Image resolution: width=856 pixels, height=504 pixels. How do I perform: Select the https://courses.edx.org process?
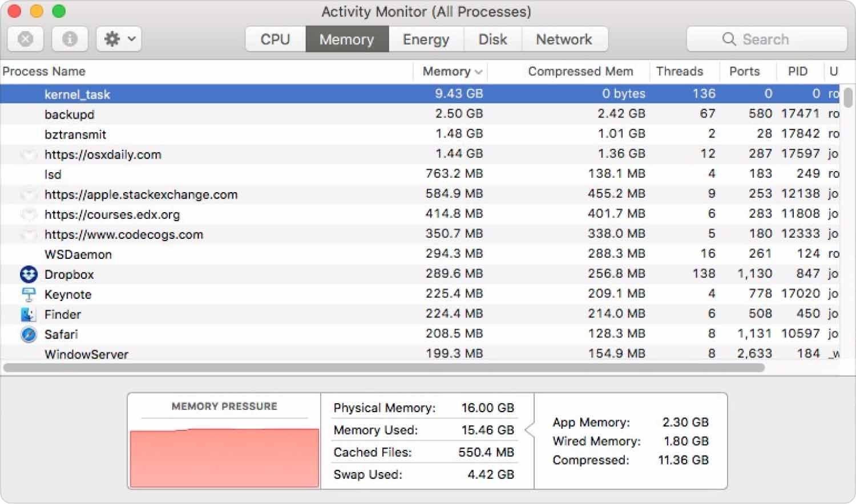click(112, 214)
